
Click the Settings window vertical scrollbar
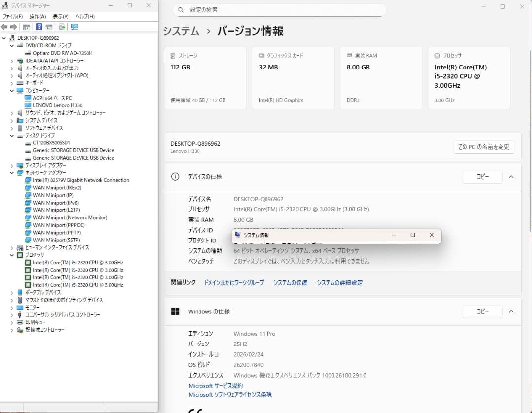coord(530,141)
